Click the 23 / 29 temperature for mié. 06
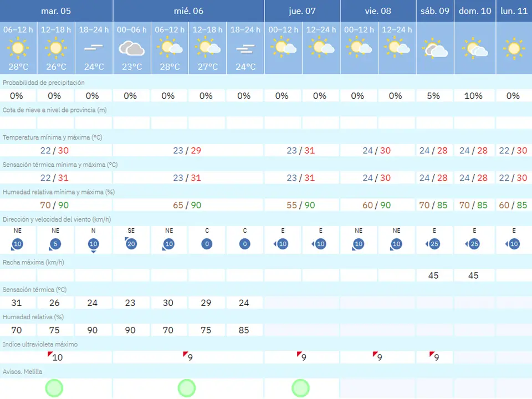This screenshot has width=532, height=399. (187, 150)
